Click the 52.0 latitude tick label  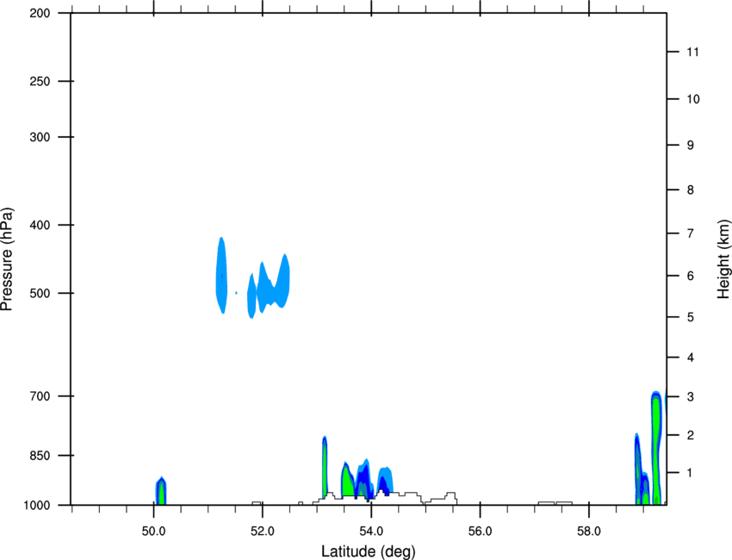[x=263, y=532]
